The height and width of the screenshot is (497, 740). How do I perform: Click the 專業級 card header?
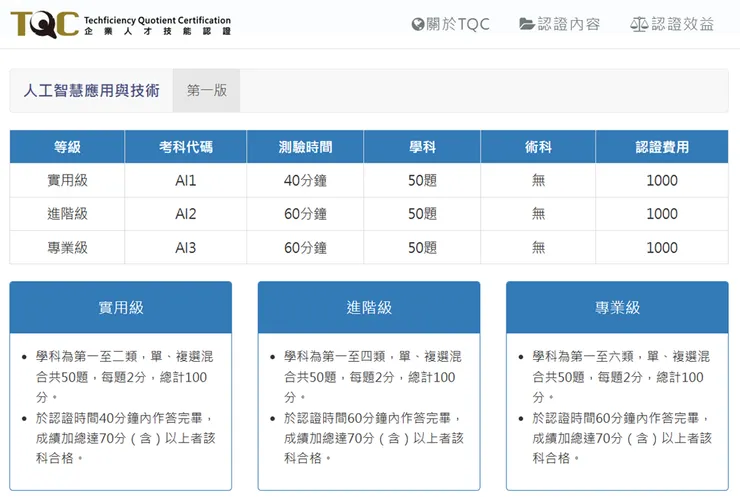(617, 307)
